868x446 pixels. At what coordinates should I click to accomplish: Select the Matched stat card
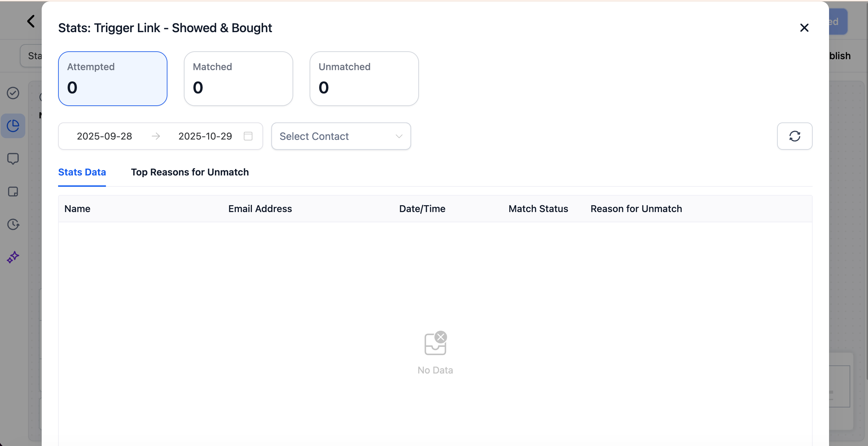point(238,79)
